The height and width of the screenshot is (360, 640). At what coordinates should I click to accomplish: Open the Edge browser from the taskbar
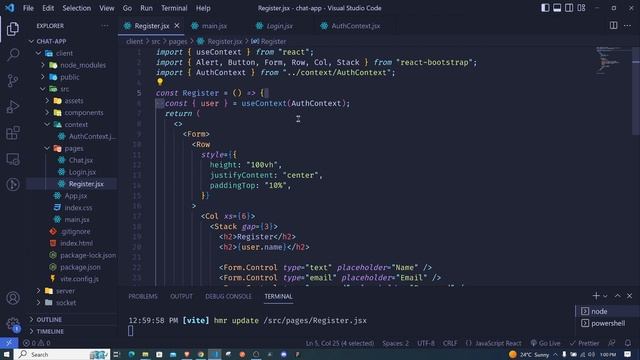131,354
